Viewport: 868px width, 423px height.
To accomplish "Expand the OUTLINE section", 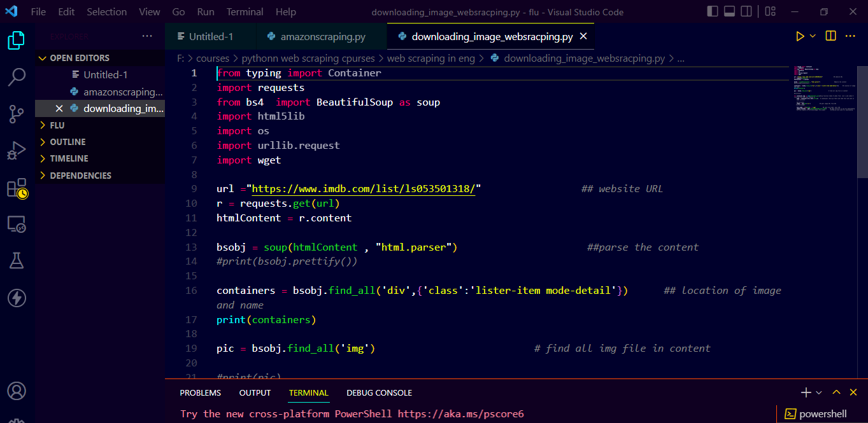I will (68, 142).
